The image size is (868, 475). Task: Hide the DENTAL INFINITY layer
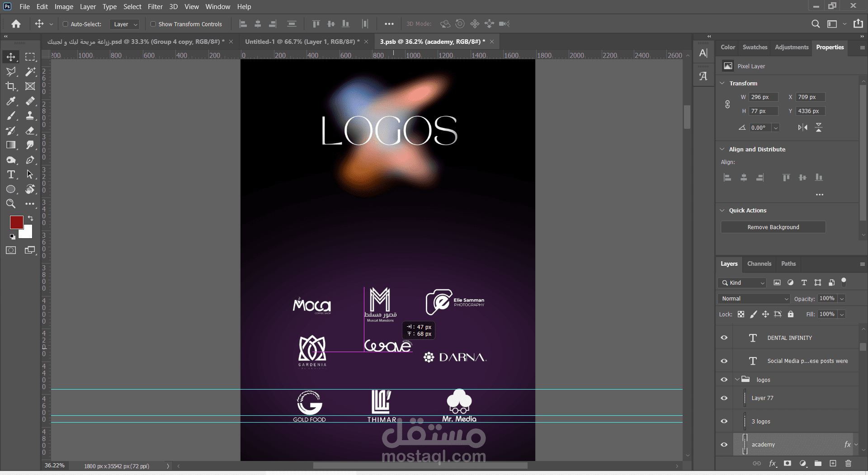click(x=724, y=338)
